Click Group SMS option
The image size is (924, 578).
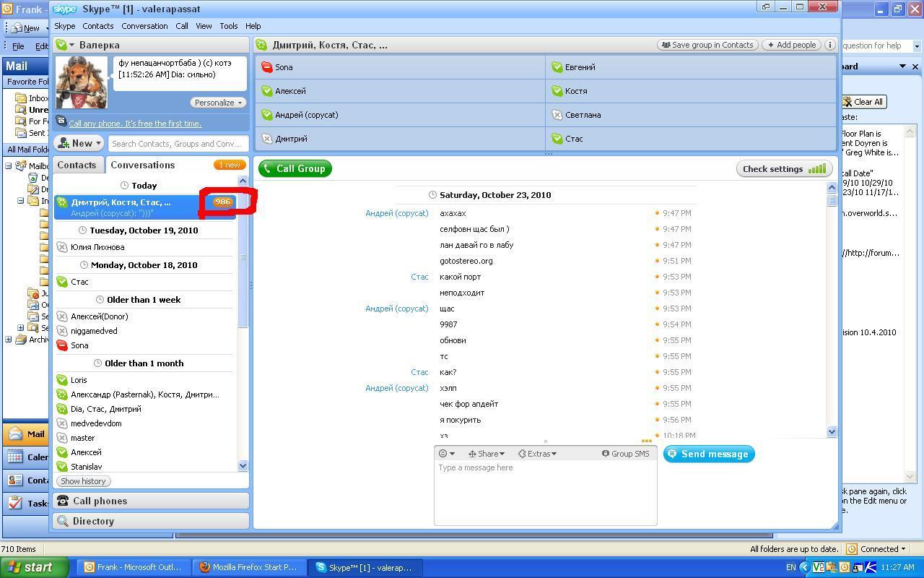[x=625, y=454]
